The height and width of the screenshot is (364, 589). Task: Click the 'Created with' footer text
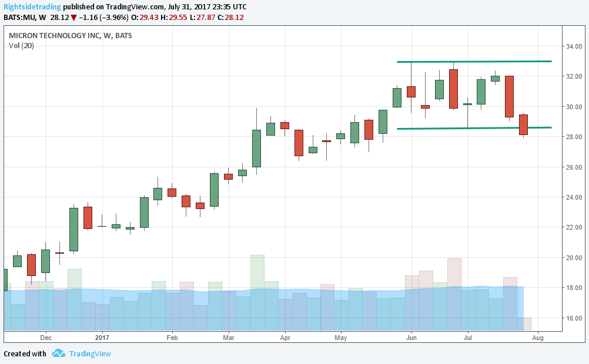[25, 353]
